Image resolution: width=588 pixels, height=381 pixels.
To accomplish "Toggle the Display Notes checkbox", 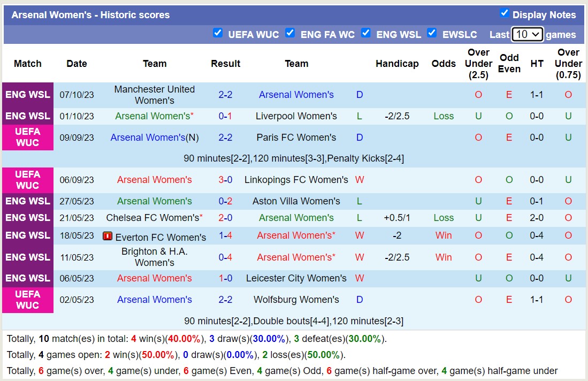I will pyautogui.click(x=504, y=13).
